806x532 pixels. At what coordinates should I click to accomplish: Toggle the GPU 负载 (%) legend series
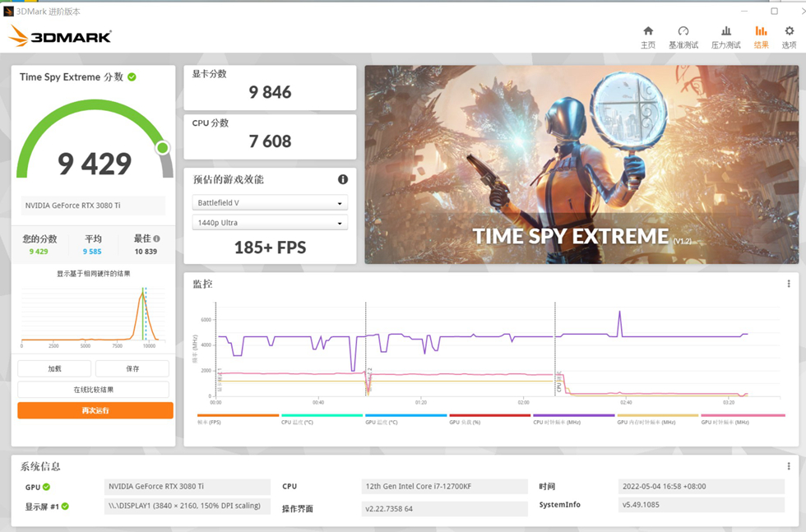tap(490, 419)
